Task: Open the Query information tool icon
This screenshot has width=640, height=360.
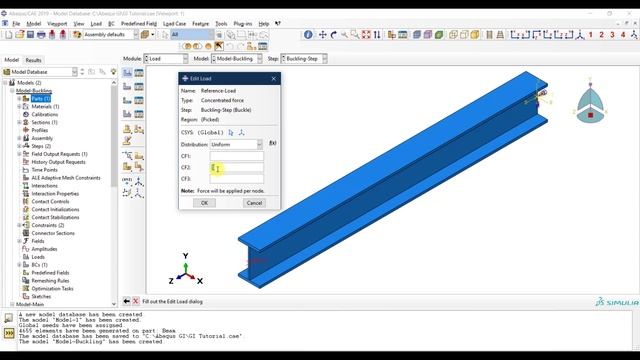Action: 308,35
